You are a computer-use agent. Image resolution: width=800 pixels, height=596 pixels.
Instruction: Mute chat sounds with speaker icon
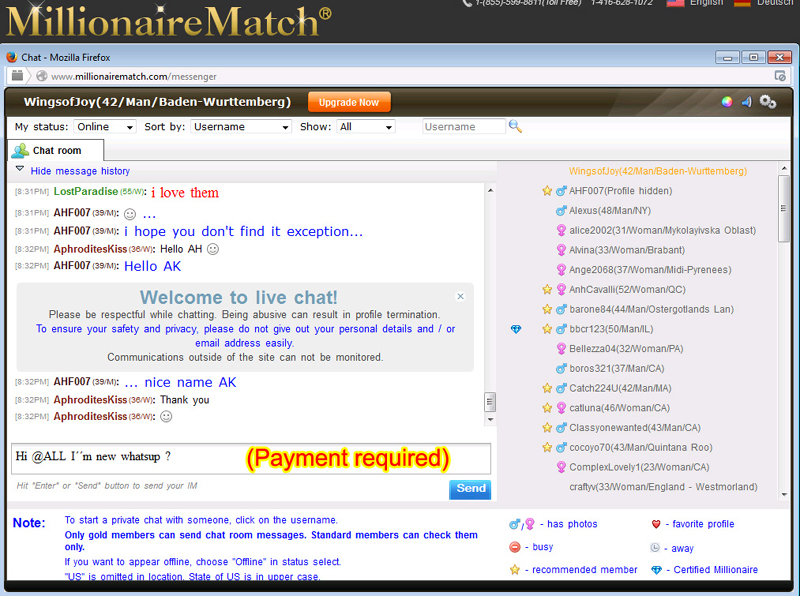747,102
